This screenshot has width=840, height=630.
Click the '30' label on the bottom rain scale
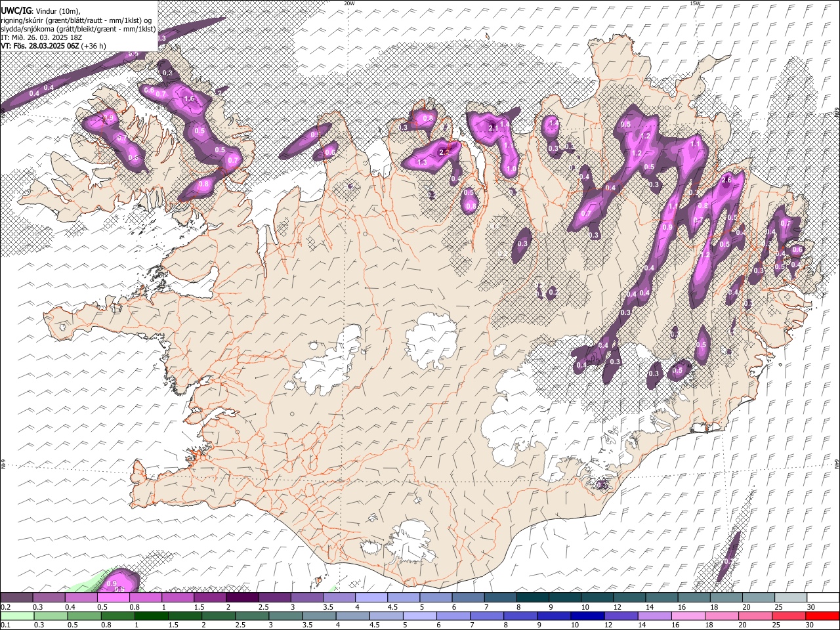pyautogui.click(x=810, y=625)
